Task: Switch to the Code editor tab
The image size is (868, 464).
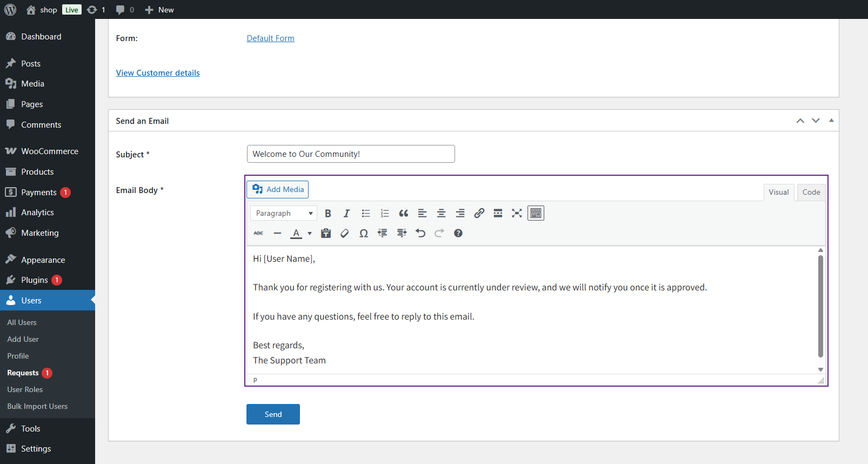Action: (811, 193)
